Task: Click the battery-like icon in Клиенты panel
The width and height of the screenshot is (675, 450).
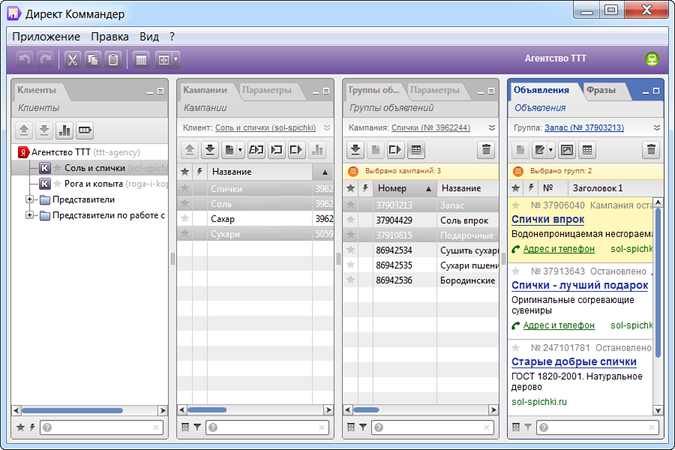Action: pos(85,130)
